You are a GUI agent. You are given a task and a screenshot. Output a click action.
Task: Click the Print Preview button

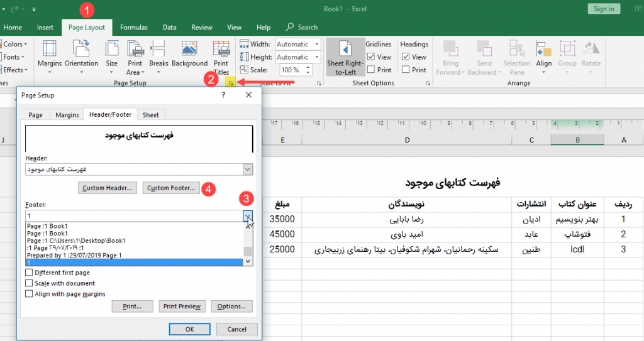pyautogui.click(x=182, y=306)
